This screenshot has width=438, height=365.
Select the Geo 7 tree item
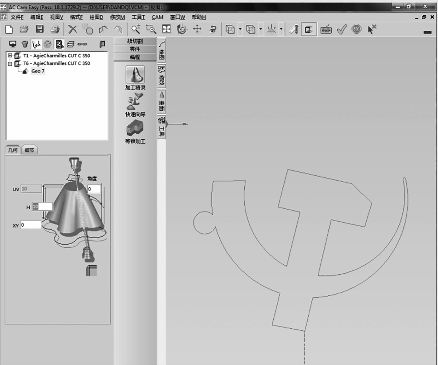(38, 71)
